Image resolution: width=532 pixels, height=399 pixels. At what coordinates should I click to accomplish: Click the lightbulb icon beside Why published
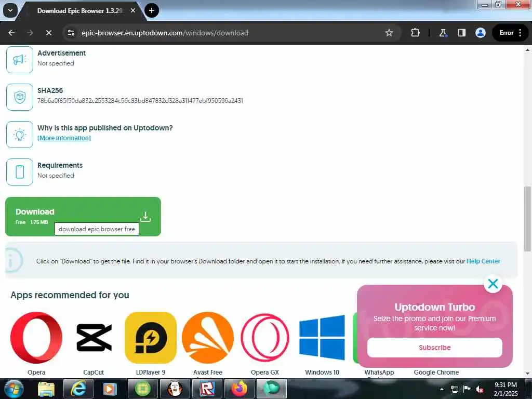point(20,135)
